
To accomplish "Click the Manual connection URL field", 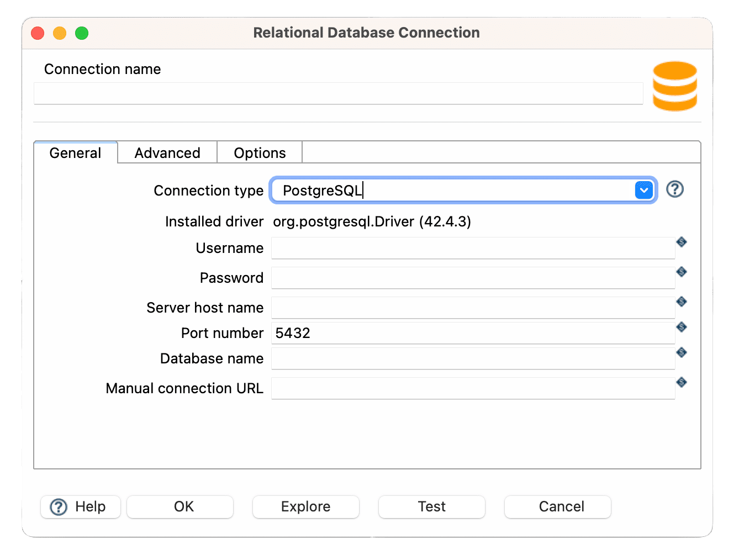I will pyautogui.click(x=473, y=388).
